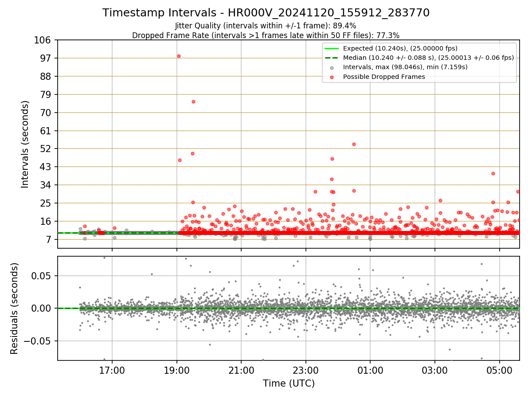Click the 'Median (10.240 +/- 0.088 s)' legend label
This screenshot has height=399, width=532.
tap(428, 58)
